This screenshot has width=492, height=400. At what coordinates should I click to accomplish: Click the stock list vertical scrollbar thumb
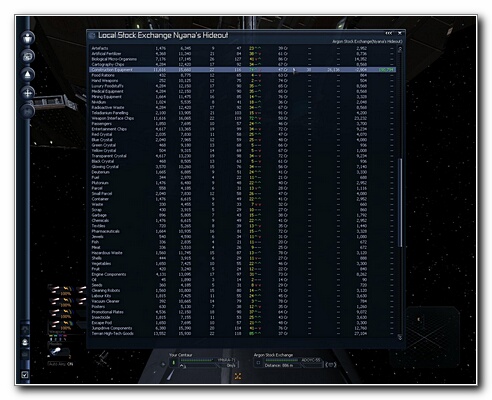[x=400, y=203]
